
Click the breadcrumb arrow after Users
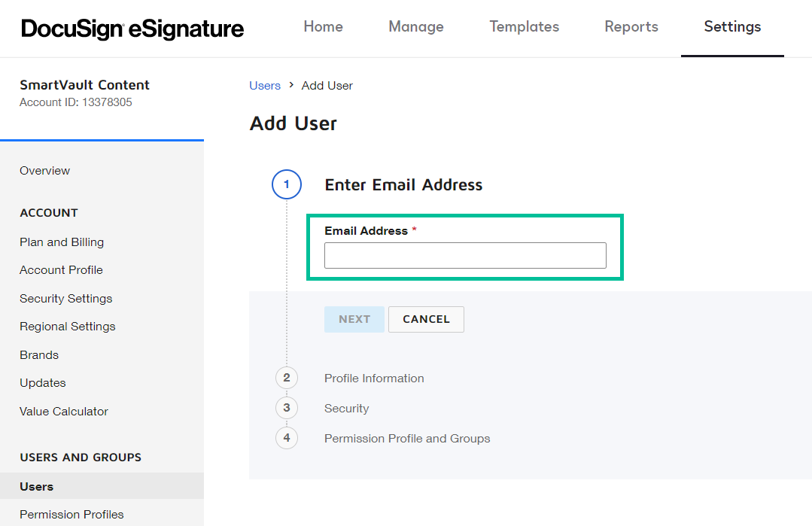[x=291, y=85]
